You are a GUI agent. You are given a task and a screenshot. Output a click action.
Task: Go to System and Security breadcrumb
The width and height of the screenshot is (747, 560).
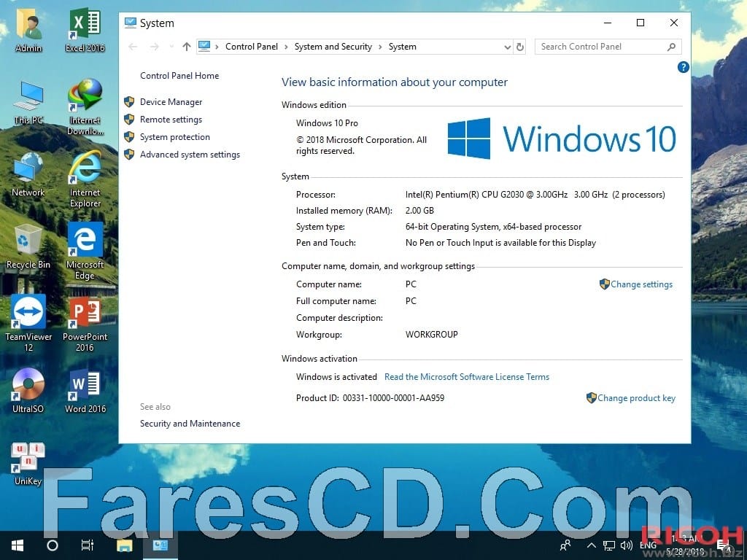click(333, 47)
